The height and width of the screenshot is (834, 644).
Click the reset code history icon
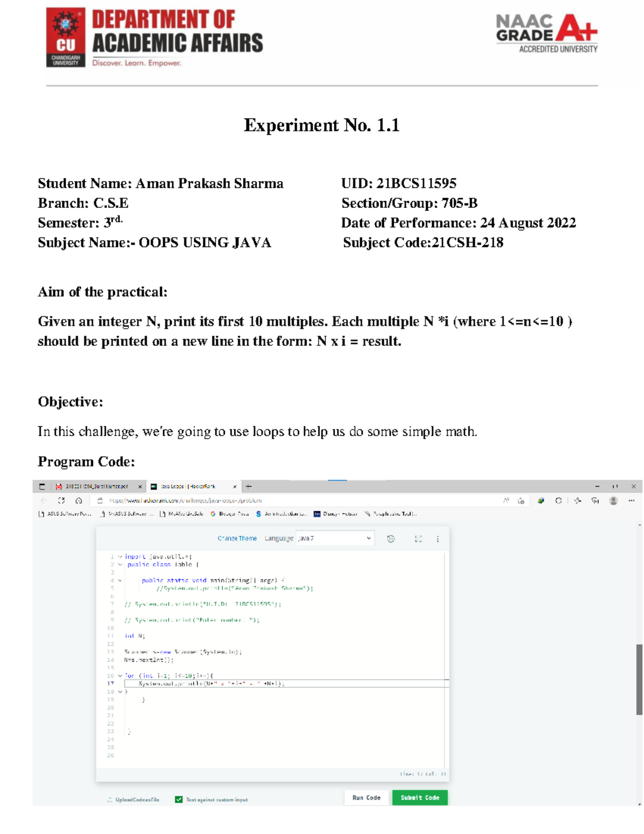390,539
